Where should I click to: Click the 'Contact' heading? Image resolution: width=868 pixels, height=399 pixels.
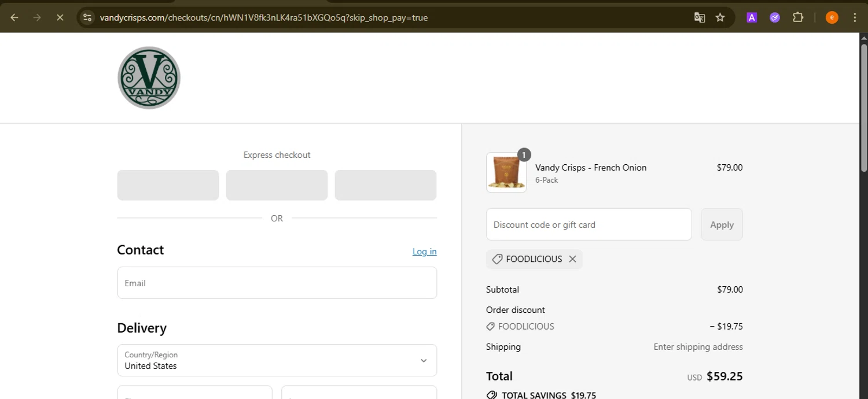(141, 250)
